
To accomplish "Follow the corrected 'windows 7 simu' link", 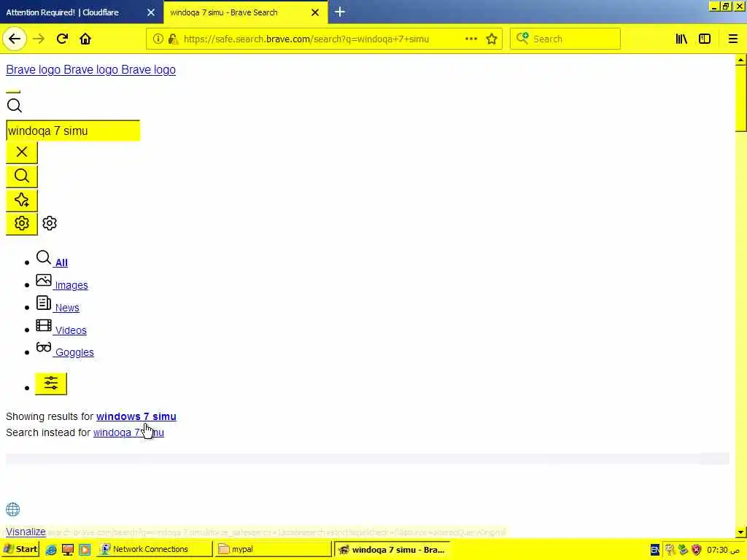I will point(136,416).
